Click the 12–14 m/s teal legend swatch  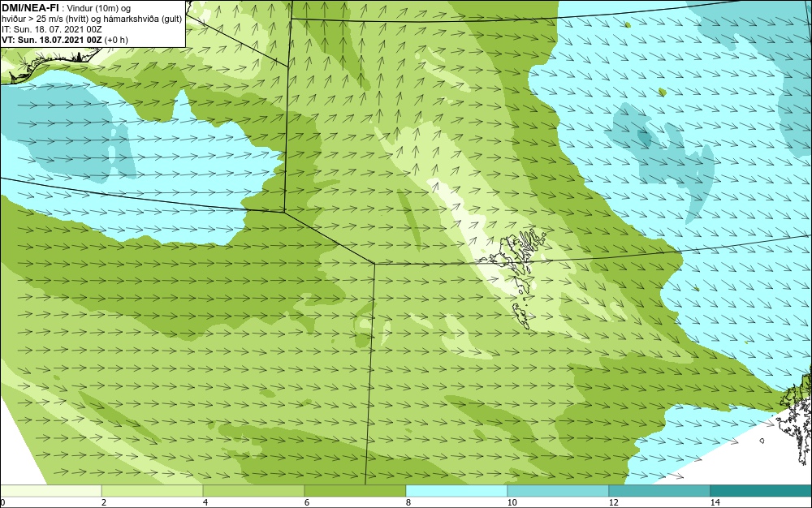coord(659,491)
